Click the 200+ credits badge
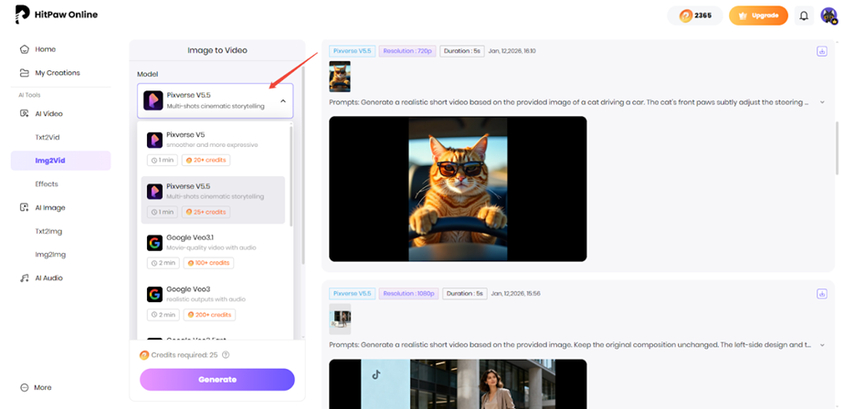855x409 pixels. [x=209, y=315]
